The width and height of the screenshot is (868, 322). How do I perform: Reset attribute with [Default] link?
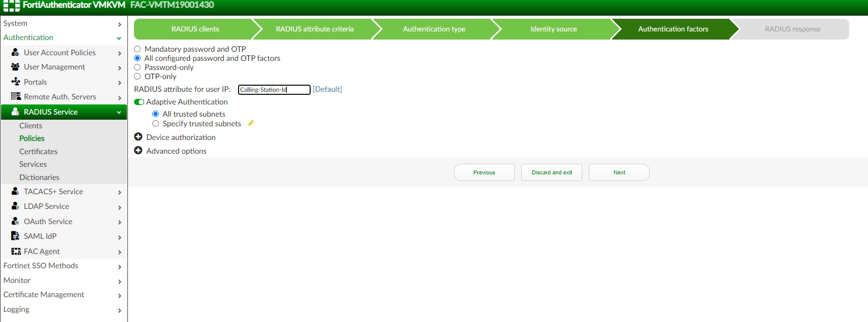327,89
